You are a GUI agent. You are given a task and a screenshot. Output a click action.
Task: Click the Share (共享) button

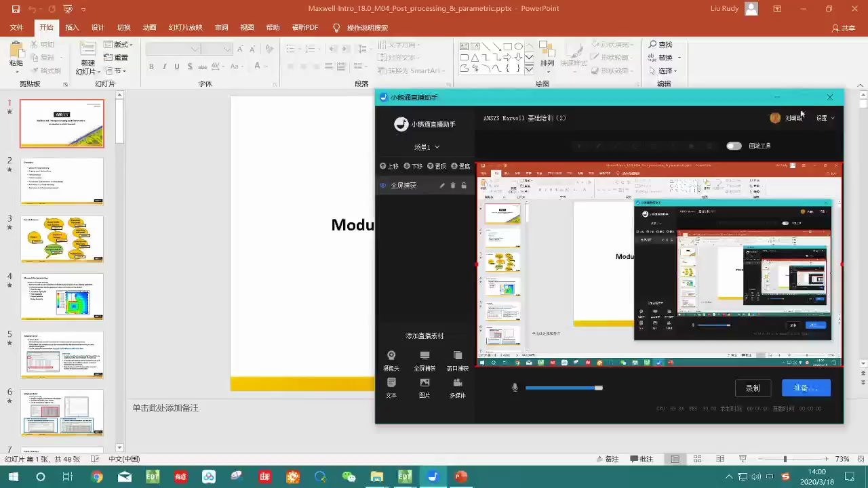(x=844, y=28)
